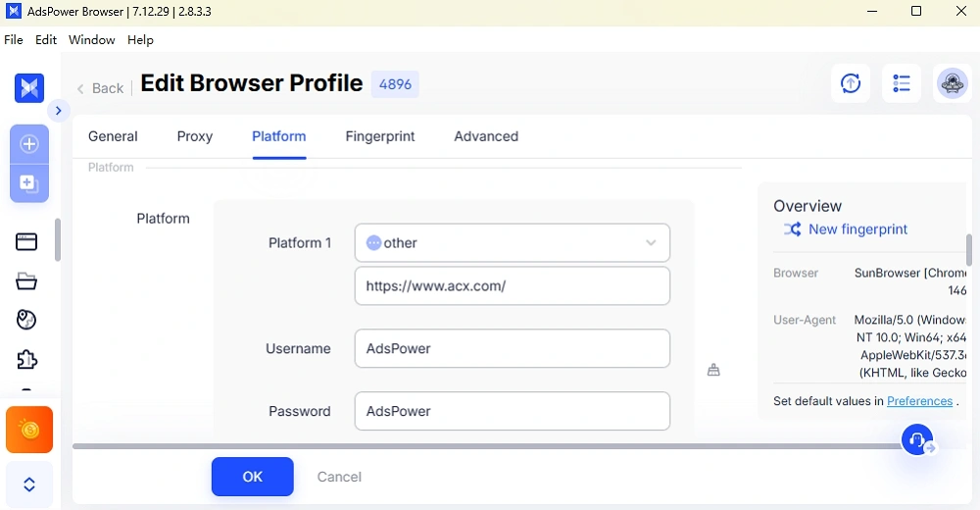The width and height of the screenshot is (980, 510).
Task: Click the clear brush icon beside Username
Action: (713, 370)
